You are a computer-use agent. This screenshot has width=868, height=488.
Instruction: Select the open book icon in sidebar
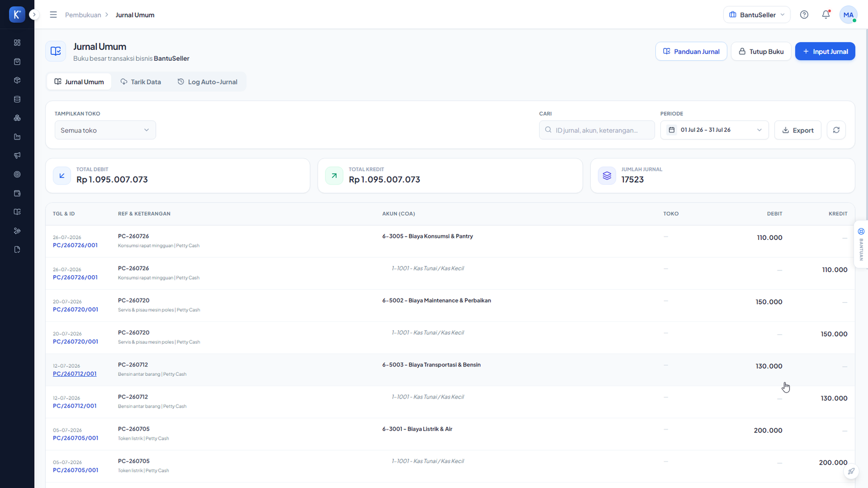click(x=17, y=212)
